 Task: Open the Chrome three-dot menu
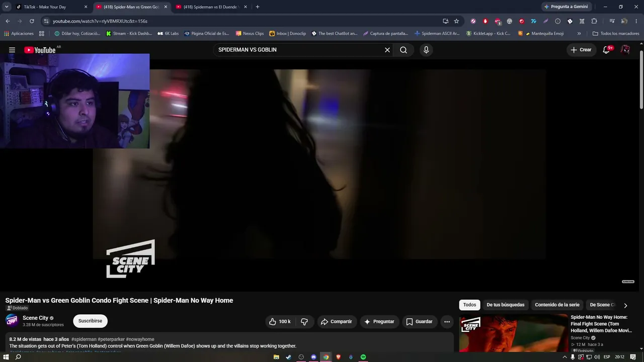(x=636, y=21)
